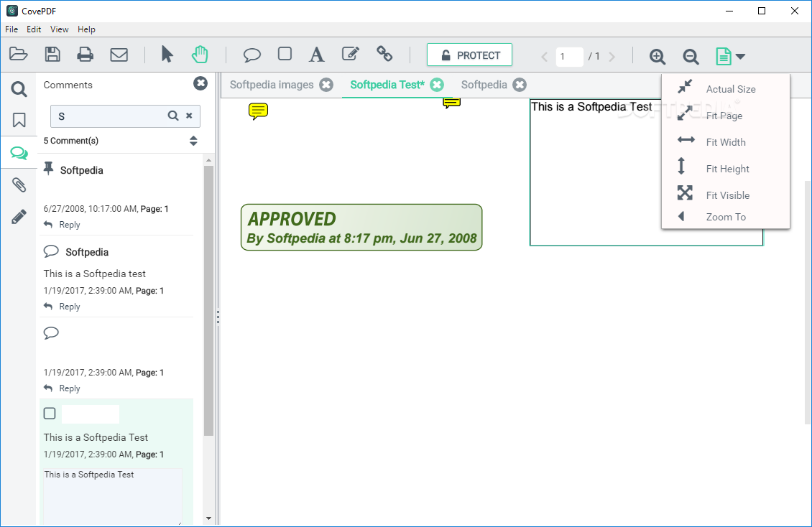Open the Edit menu
812x527 pixels.
34,29
